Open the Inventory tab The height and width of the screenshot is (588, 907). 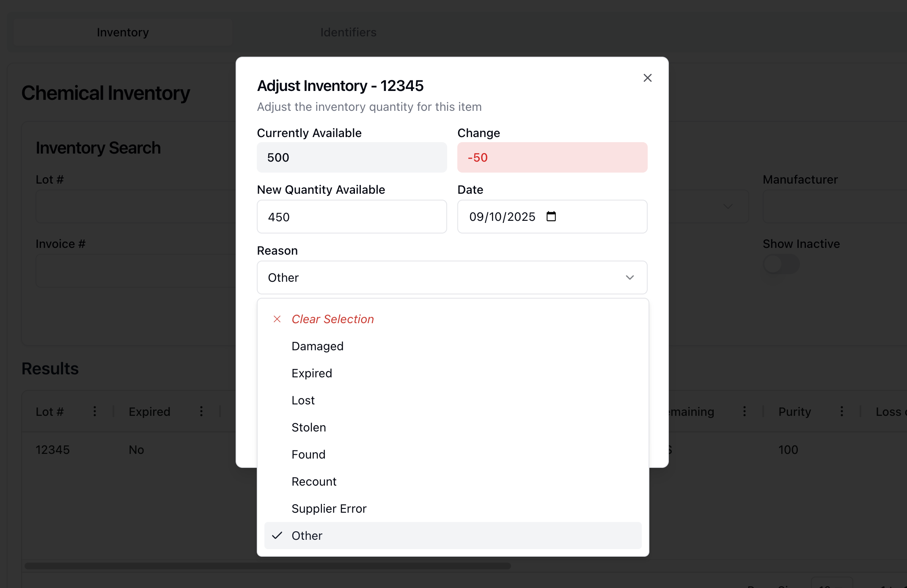click(123, 32)
